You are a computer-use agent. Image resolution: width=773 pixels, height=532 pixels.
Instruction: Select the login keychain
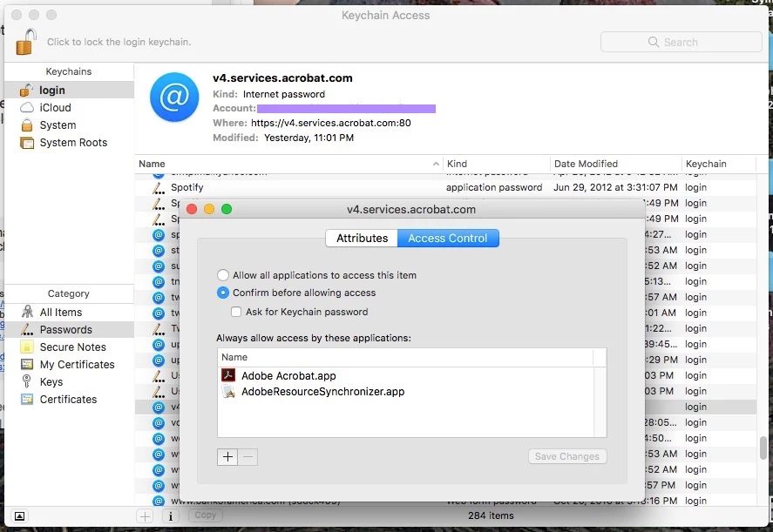point(69,91)
